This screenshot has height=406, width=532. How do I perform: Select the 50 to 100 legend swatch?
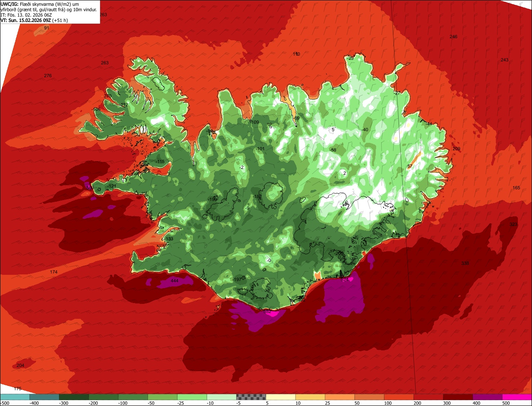369,397
